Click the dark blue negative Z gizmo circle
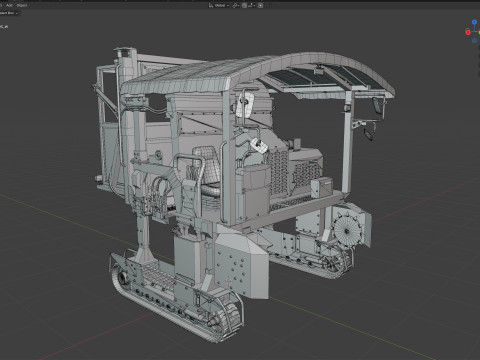 point(475,41)
